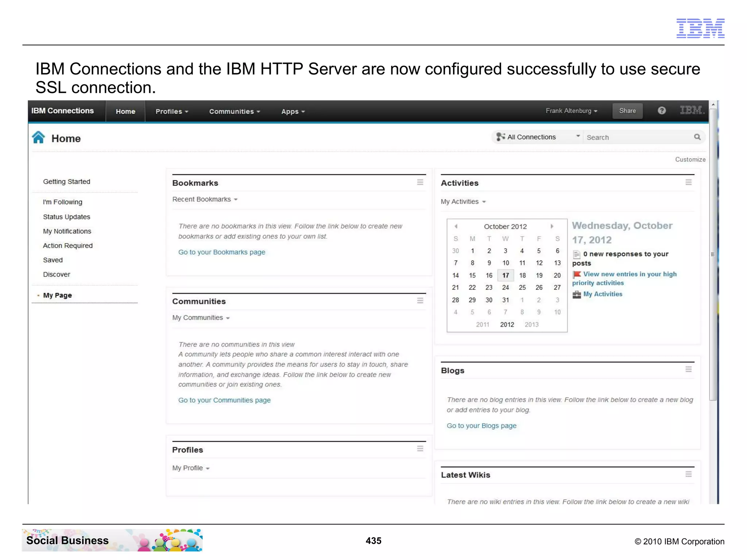747x560 pixels.
Task: Select the Home tab in navigation bar
Action: tap(125, 112)
